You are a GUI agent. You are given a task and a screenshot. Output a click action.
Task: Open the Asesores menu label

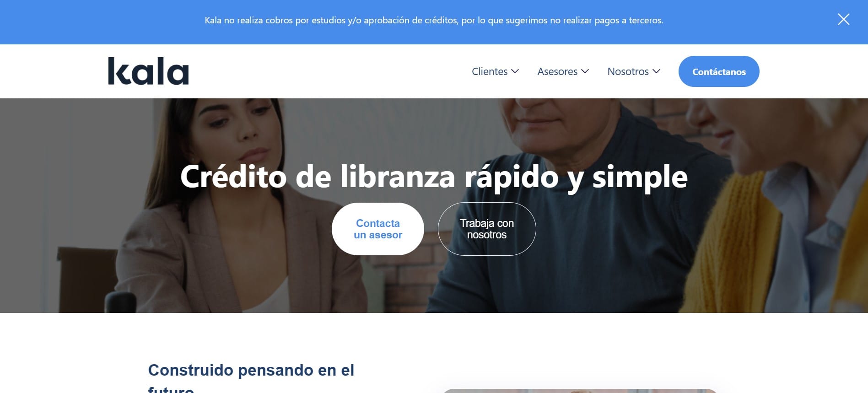coord(557,71)
